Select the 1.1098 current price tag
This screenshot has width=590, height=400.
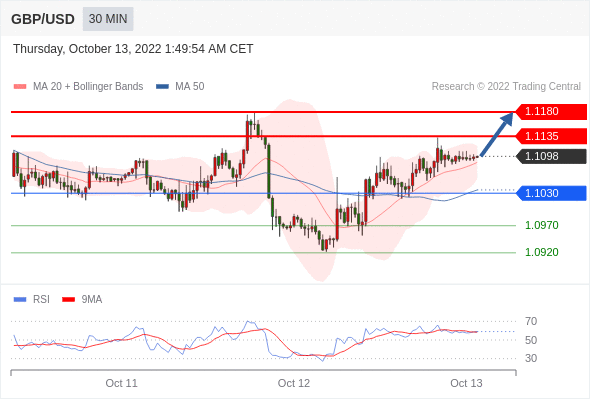click(x=551, y=156)
